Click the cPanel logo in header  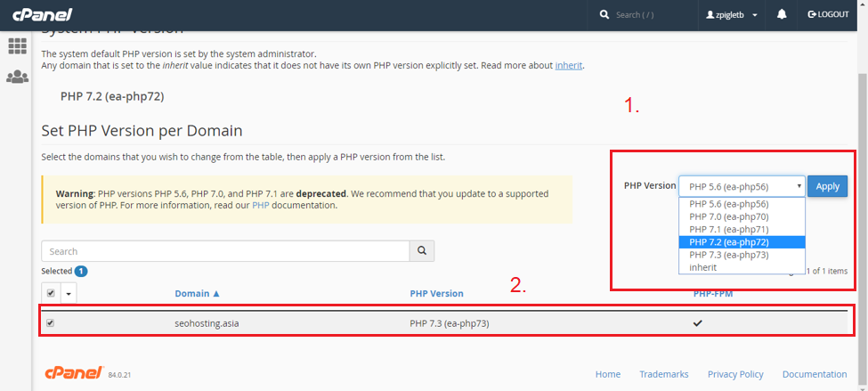[x=43, y=15]
